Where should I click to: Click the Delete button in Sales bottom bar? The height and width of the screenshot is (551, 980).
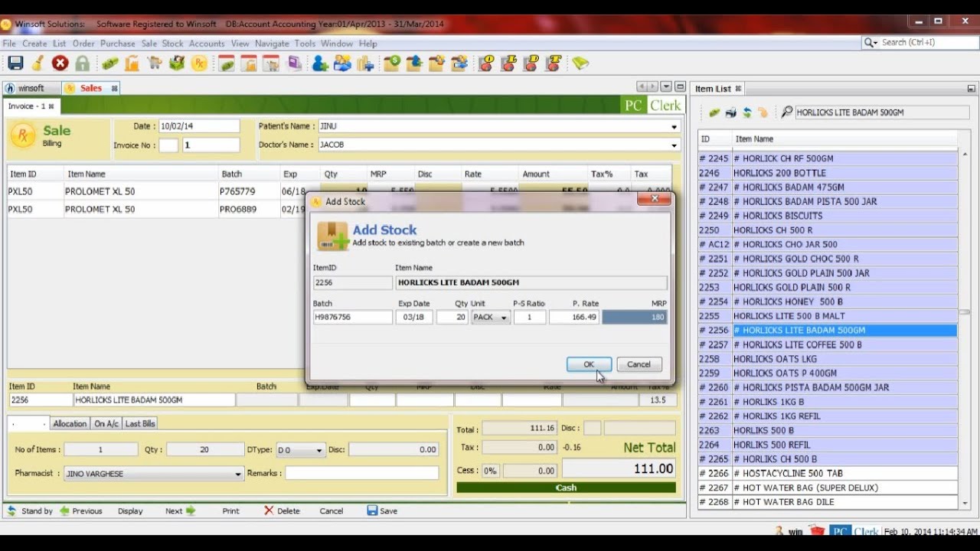[282, 510]
